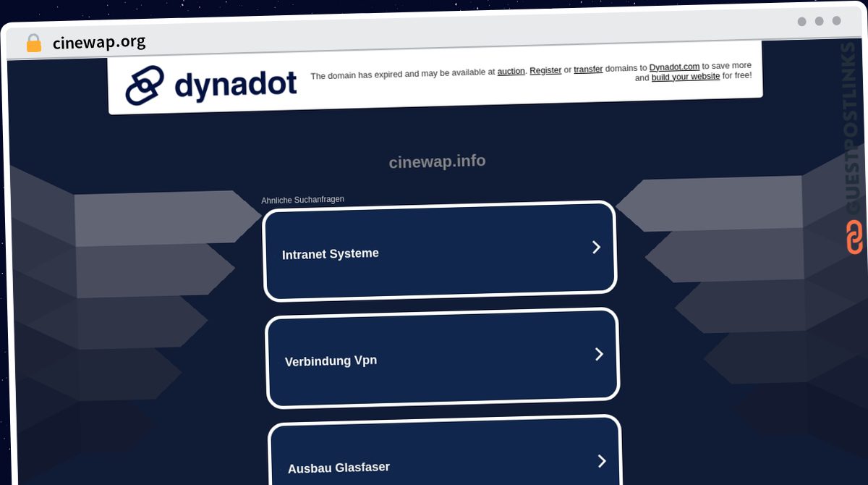
Task: Expand the Intranet Systeme chevron arrow
Action: pos(596,248)
